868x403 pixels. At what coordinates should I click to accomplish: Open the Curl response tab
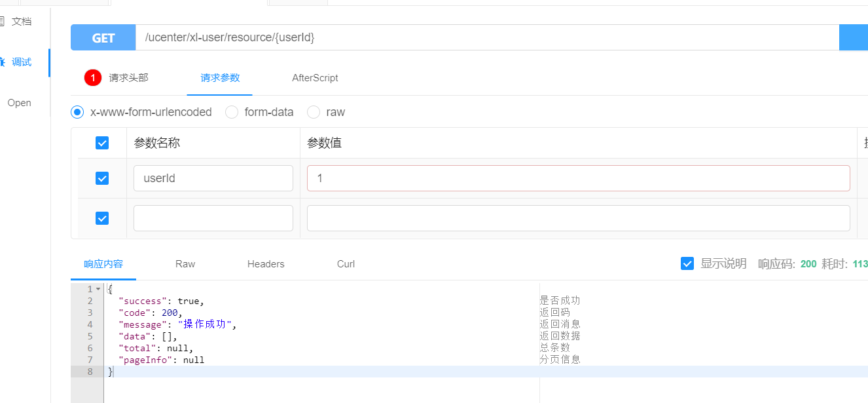pos(346,264)
